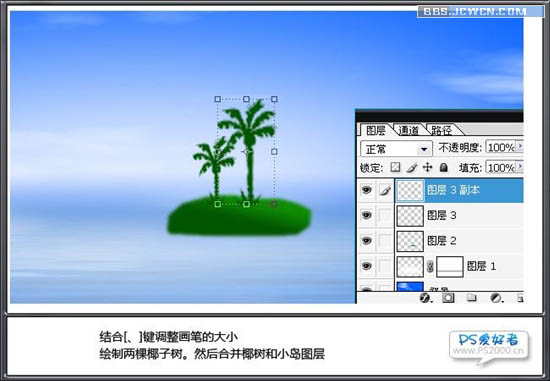Switch to the 图层 tab
The image size is (550, 381).
pos(376,131)
